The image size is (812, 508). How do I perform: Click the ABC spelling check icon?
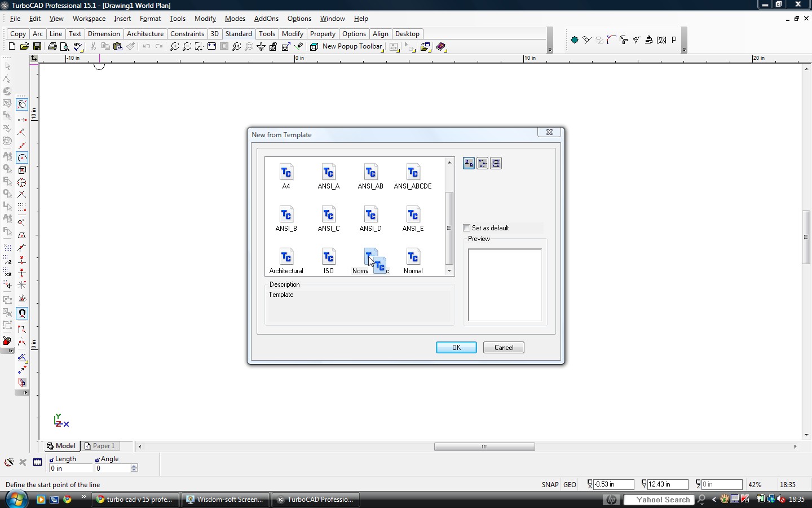coord(78,47)
